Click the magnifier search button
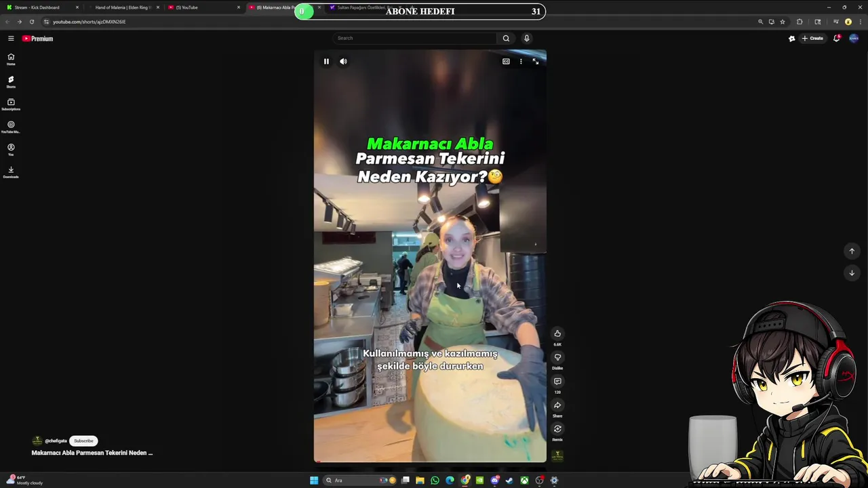The height and width of the screenshot is (488, 868). coord(506,38)
